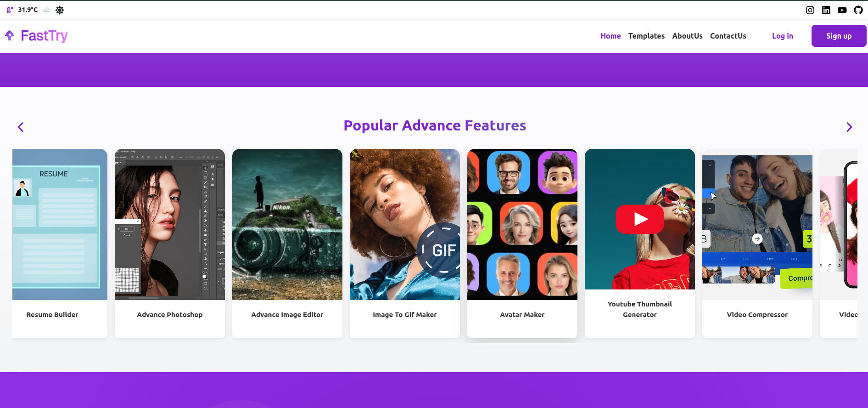Open the YouTube icon in the top bar
The height and width of the screenshot is (408, 868).
pos(842,10)
